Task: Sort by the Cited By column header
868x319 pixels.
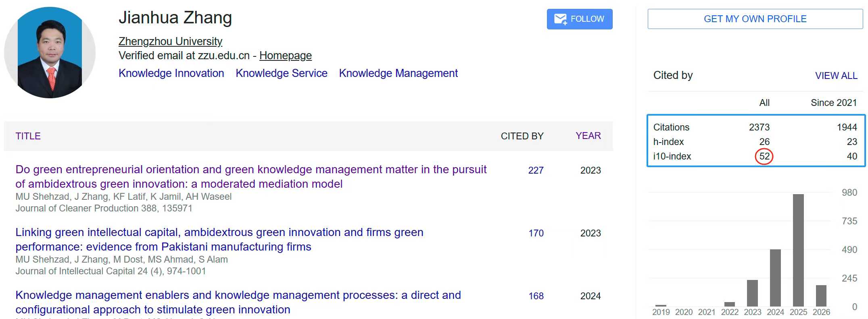Action: tap(522, 136)
